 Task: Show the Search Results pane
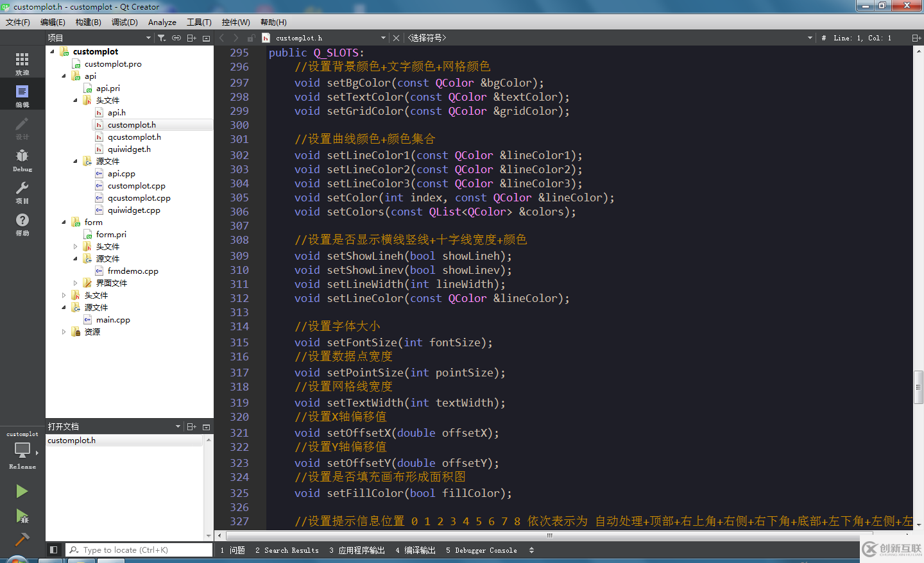(x=287, y=550)
